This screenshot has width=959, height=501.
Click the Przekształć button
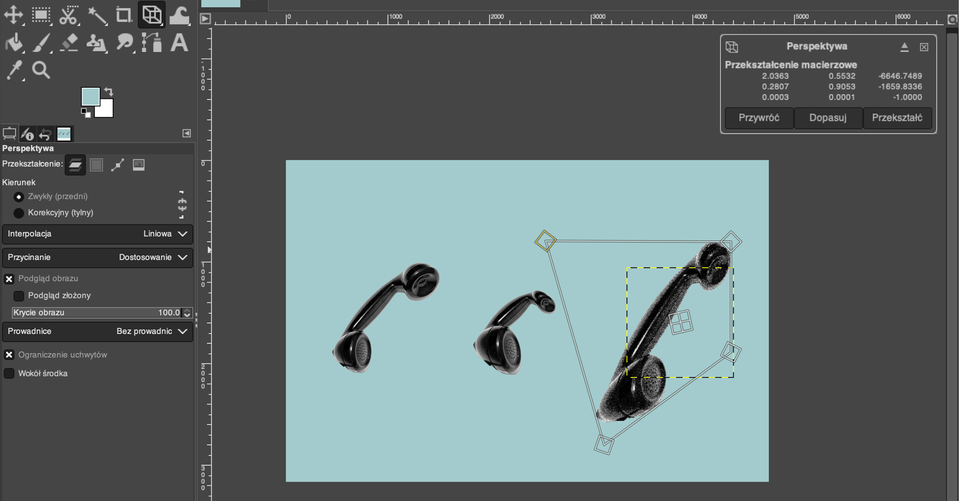click(897, 118)
